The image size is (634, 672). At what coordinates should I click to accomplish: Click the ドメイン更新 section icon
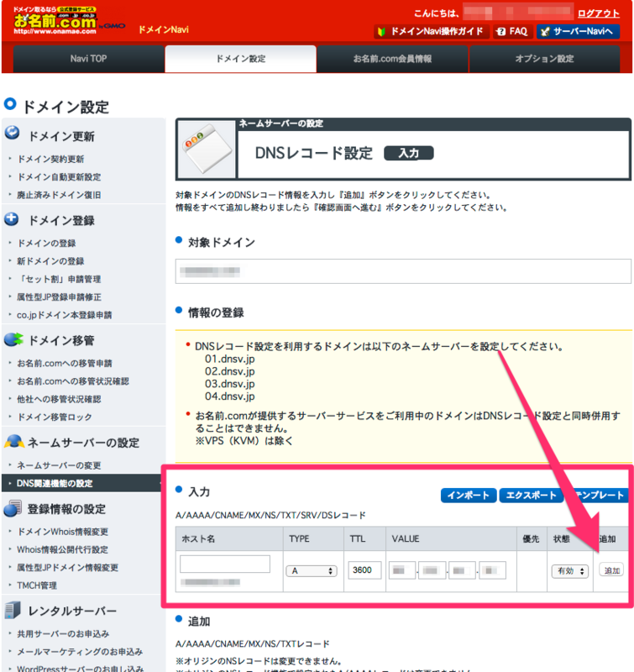coord(12,133)
